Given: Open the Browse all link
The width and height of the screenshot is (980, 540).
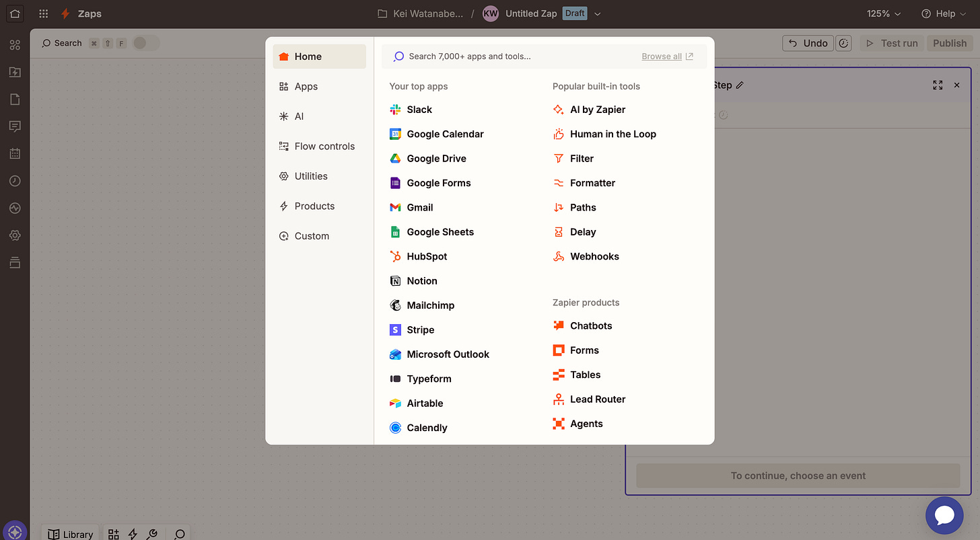Looking at the screenshot, I should coord(667,56).
